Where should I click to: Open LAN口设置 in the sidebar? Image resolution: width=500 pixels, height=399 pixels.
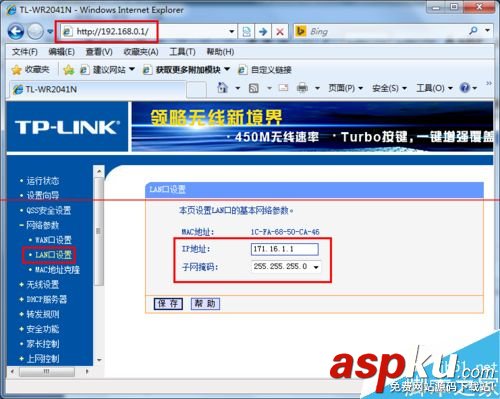click(53, 255)
